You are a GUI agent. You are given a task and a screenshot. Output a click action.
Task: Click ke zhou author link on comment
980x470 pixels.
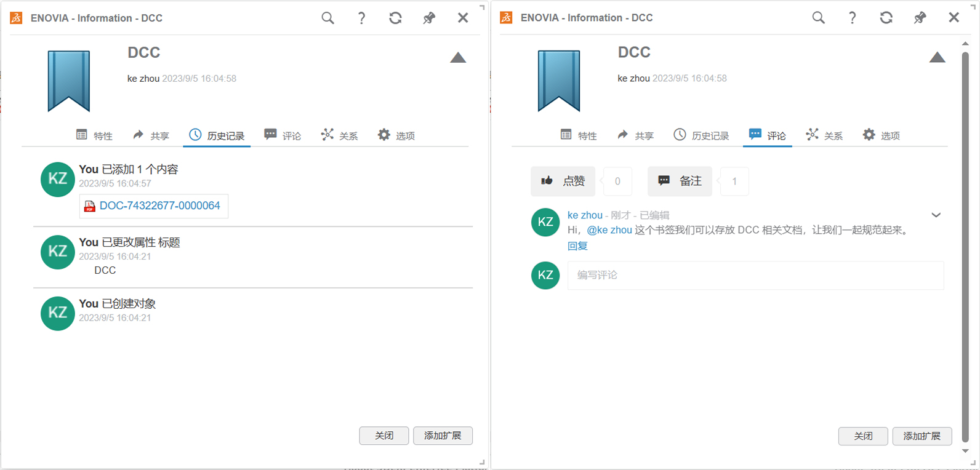(585, 215)
